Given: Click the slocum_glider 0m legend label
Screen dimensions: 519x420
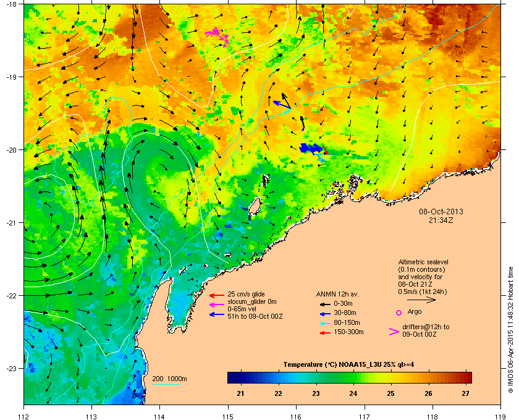Looking at the screenshot, I should click(x=252, y=301).
